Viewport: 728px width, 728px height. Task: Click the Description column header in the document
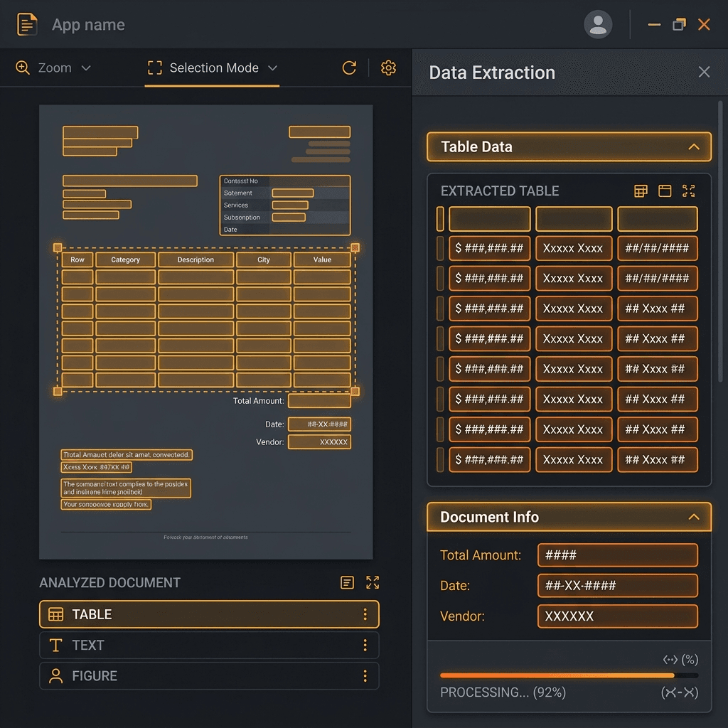196,259
